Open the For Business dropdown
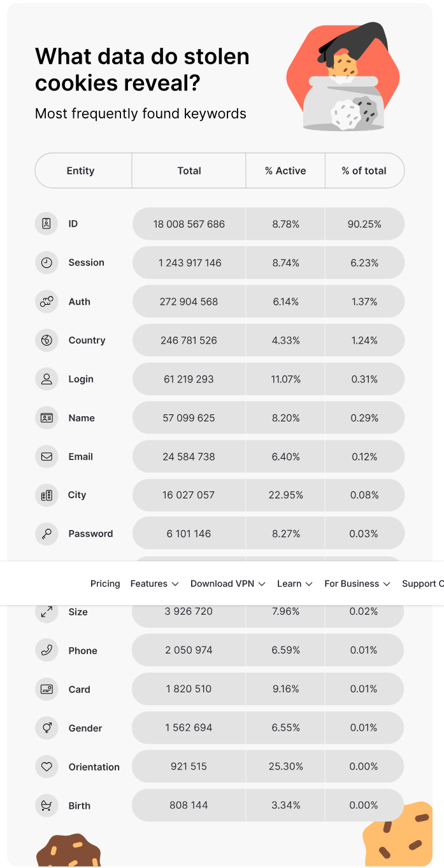Screen dimensions: 444x868 357,584
